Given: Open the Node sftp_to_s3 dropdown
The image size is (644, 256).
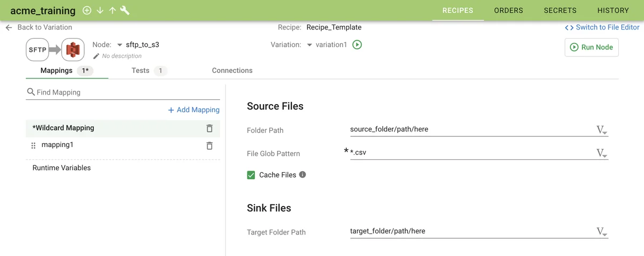Looking at the screenshot, I should click(x=120, y=45).
